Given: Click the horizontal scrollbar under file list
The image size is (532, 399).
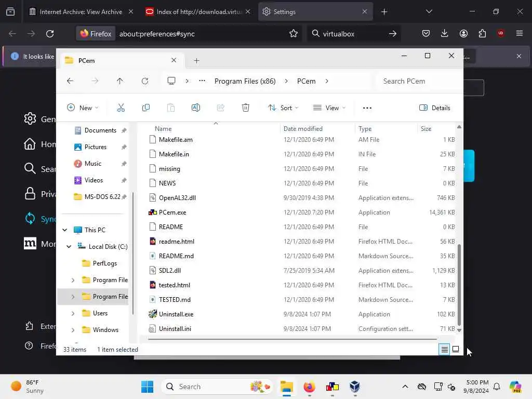Looking at the screenshot, I should pyautogui.click(x=292, y=339).
